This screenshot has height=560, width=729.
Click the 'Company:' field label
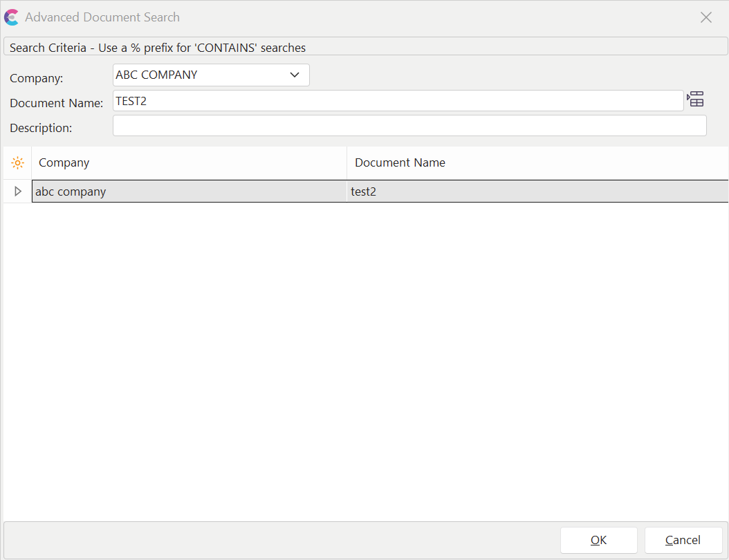pyautogui.click(x=36, y=79)
